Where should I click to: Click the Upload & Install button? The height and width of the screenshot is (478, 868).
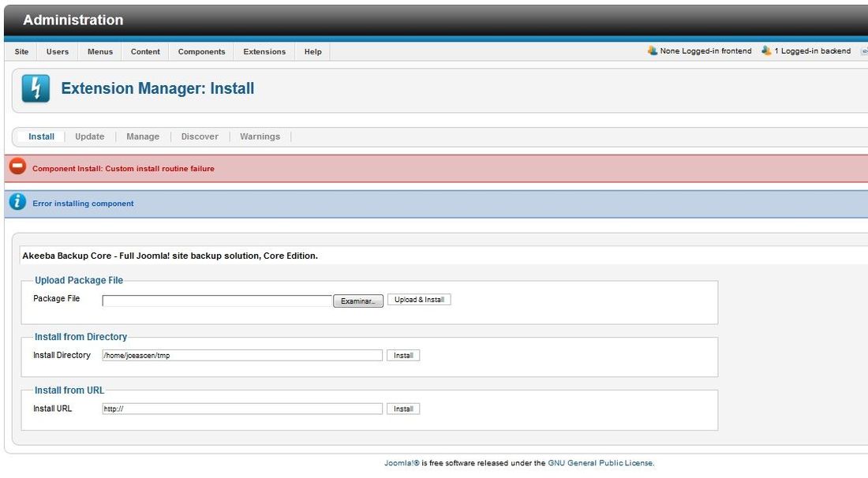419,300
